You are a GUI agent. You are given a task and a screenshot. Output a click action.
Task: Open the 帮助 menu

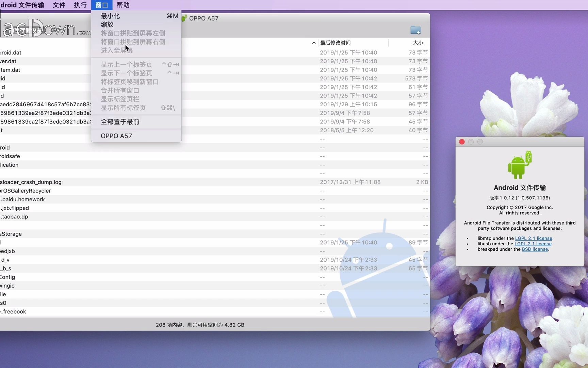[x=123, y=5]
